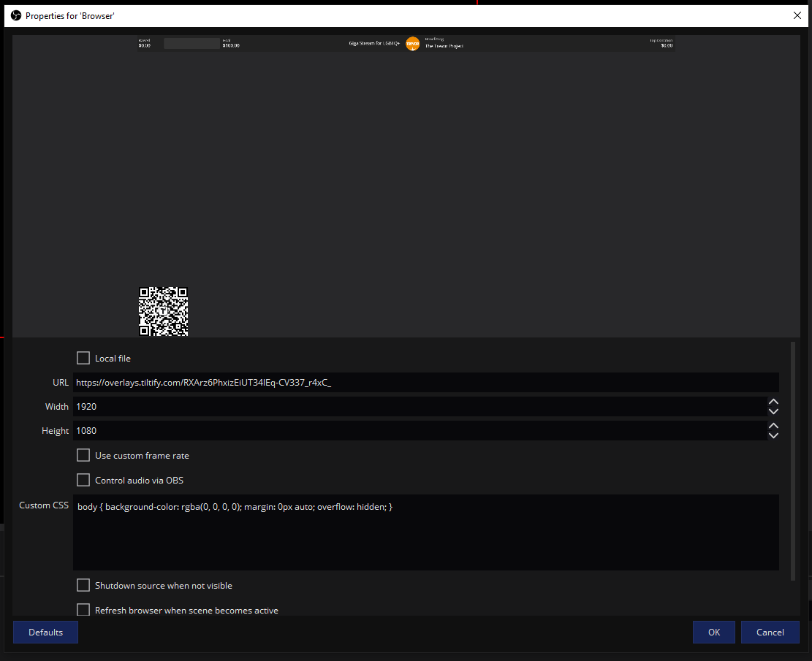The height and width of the screenshot is (661, 812).
Task: Click the "Properties for 'Browser'" window title
Action: click(x=70, y=16)
